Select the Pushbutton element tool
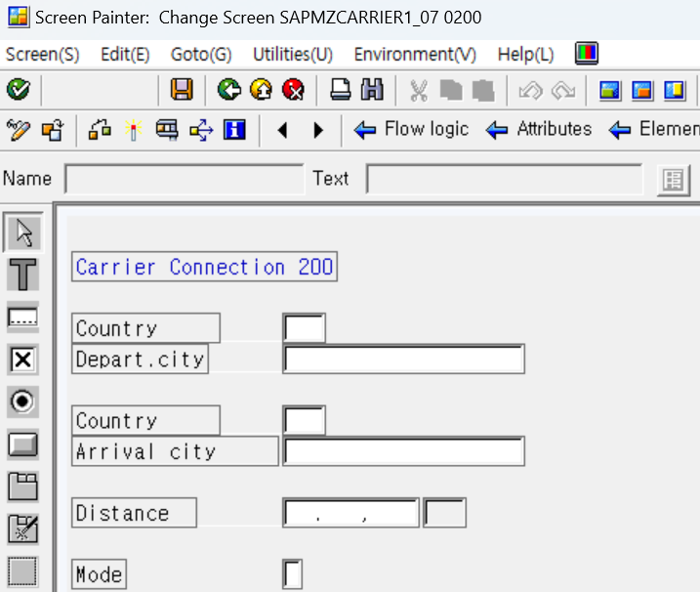Image resolution: width=700 pixels, height=592 pixels. [23, 444]
